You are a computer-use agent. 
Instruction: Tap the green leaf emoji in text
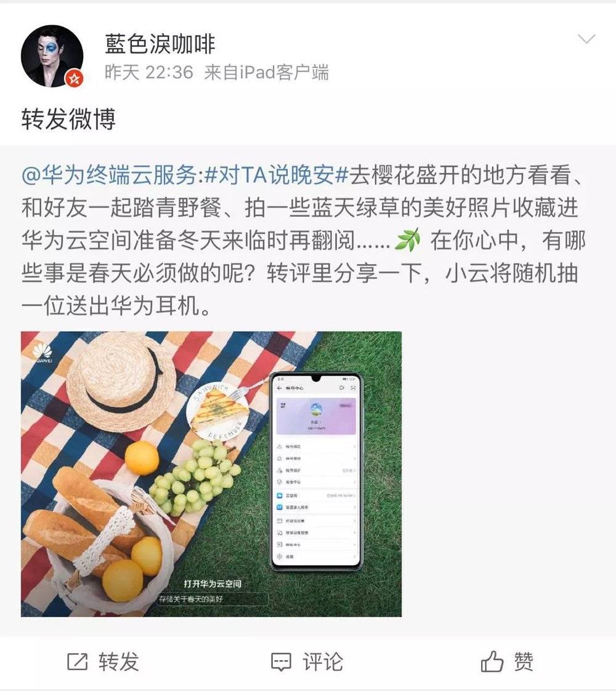(408, 240)
